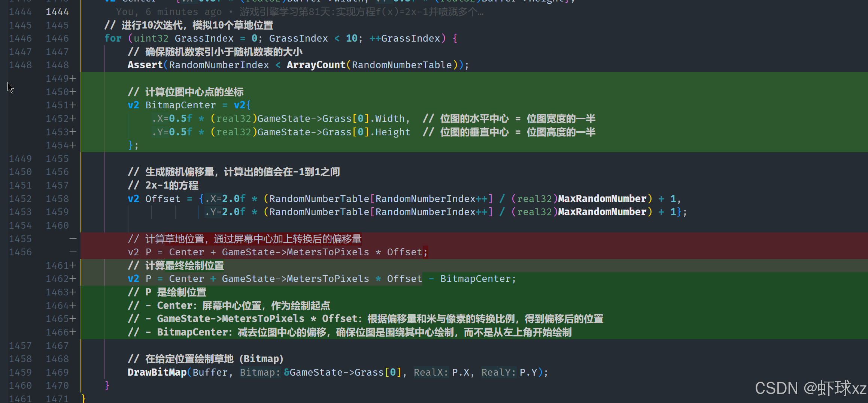Click the .X=0.5f initializer on line 1452

pyautogui.click(x=172, y=118)
